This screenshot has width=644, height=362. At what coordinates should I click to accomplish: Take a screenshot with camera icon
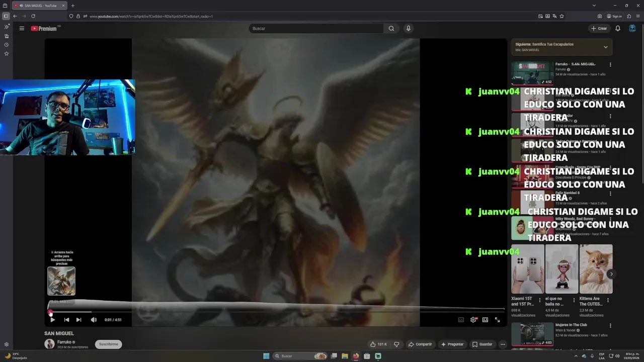coord(600,16)
